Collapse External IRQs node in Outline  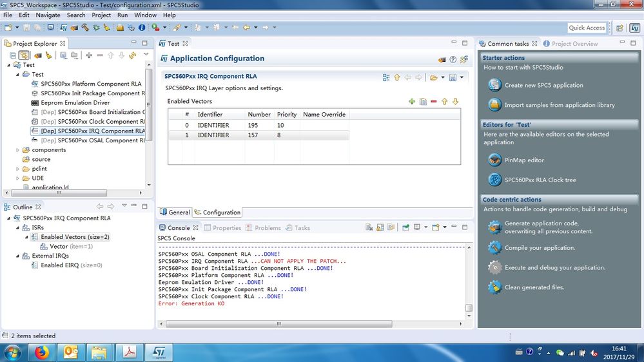[17, 256]
